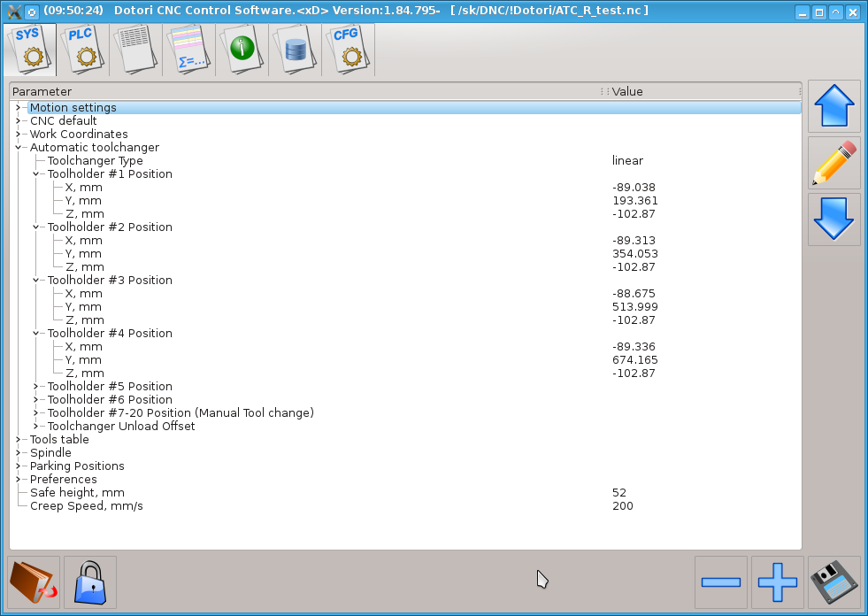This screenshot has width=868, height=616.
Task: Collapse the Automatic toolchanger node
Action: pyautogui.click(x=19, y=147)
